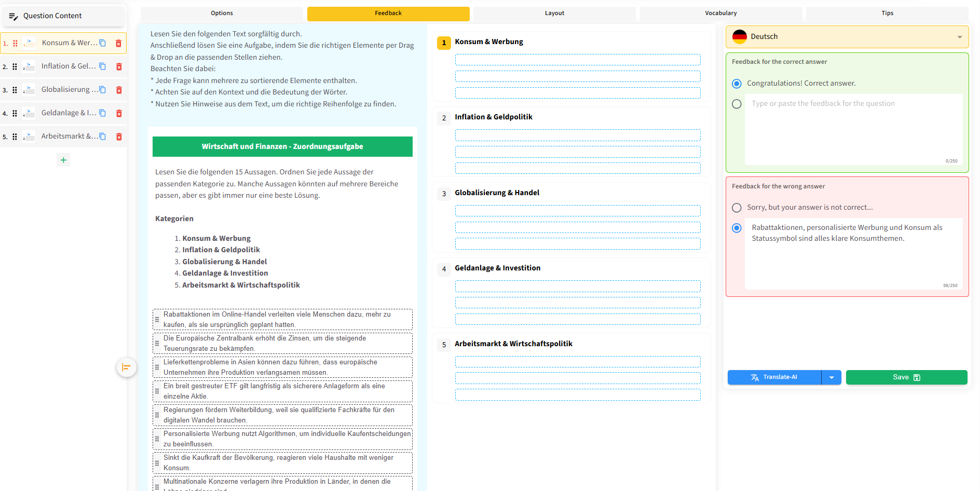Viewport: 980px width, 491px height.
Task: Click the drag handle for Globalisierung question
Action: [15, 90]
